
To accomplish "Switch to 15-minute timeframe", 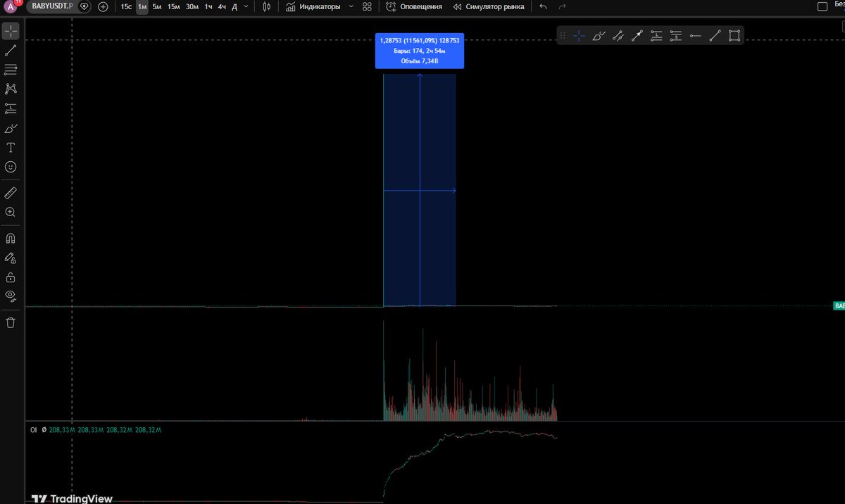I will [x=173, y=6].
